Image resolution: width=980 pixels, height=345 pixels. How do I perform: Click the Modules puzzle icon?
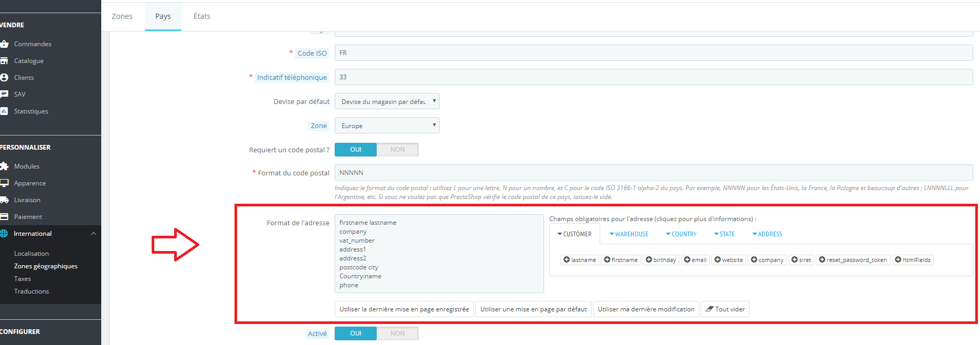click(4, 166)
